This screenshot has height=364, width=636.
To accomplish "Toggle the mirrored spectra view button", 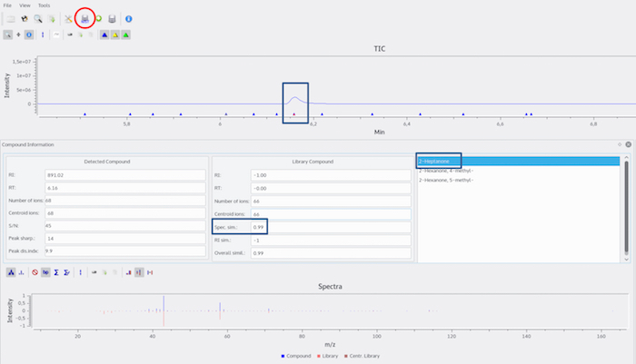I will tap(139, 271).
